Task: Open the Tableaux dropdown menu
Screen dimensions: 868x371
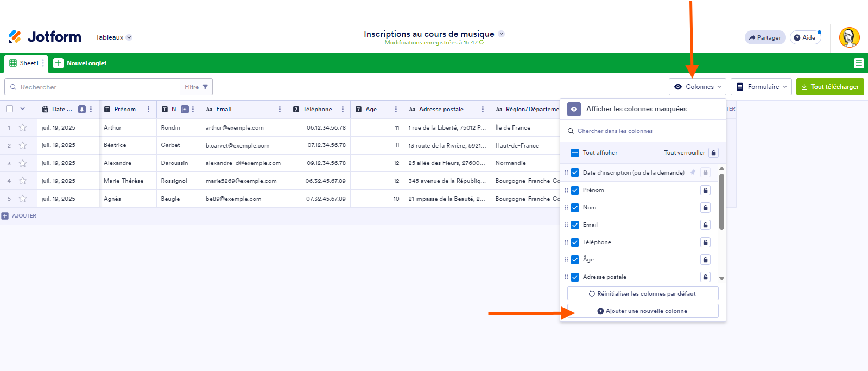Action: pyautogui.click(x=113, y=37)
